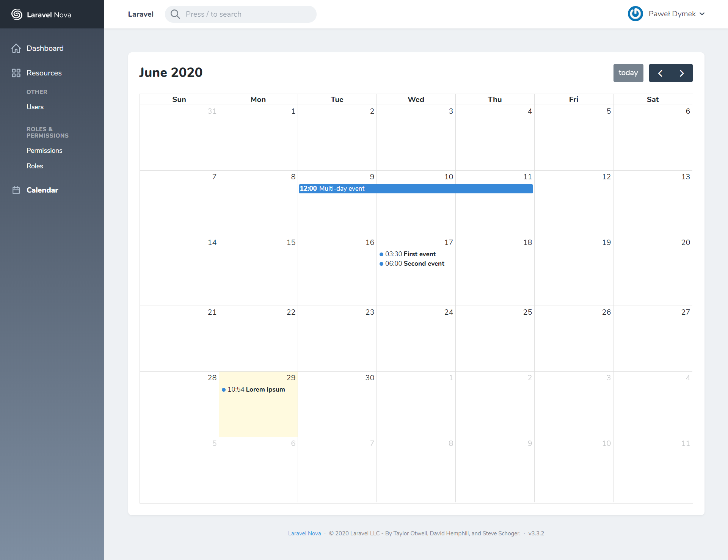The height and width of the screenshot is (560, 728).
Task: Open the Users menu item
Action: (x=35, y=107)
